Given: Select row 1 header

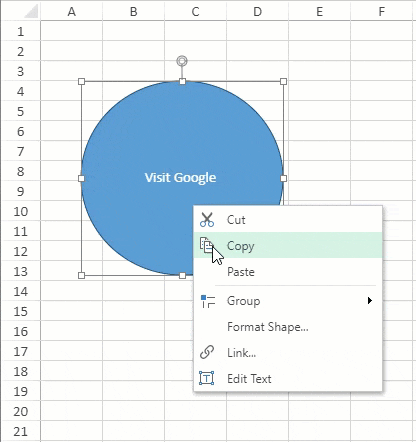Looking at the screenshot, I should 21,31.
